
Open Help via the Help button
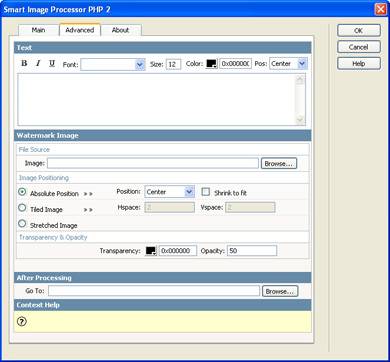pos(359,63)
